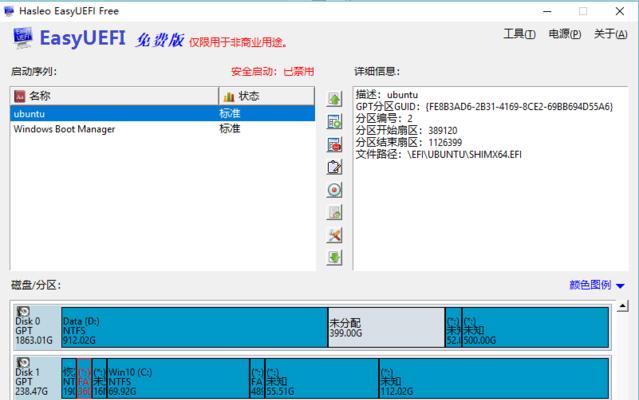This screenshot has height=400, width=639.
Task: Click the Disk 0 drive icon
Action: tap(23, 312)
